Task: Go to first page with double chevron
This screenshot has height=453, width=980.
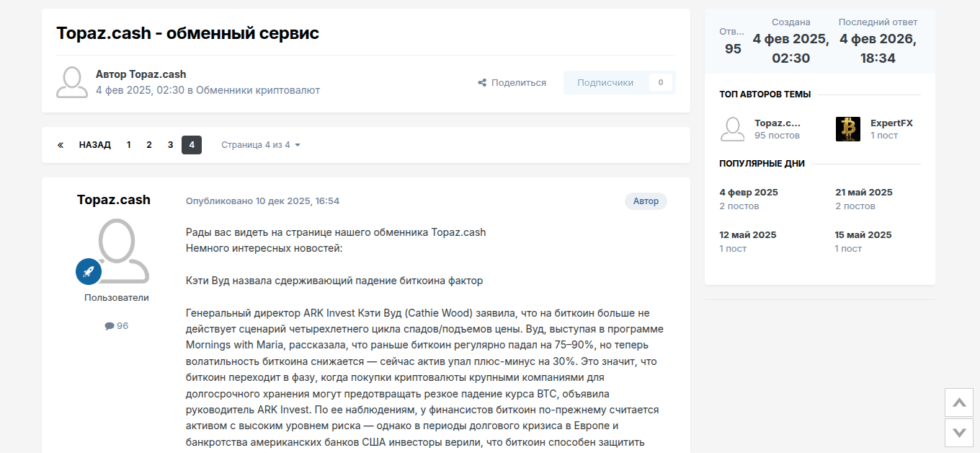Action: [61, 145]
